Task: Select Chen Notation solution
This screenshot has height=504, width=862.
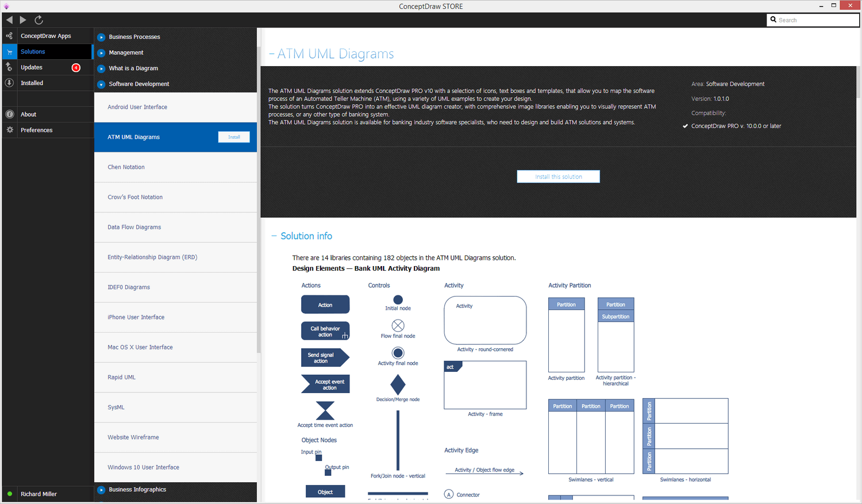Action: (x=175, y=167)
